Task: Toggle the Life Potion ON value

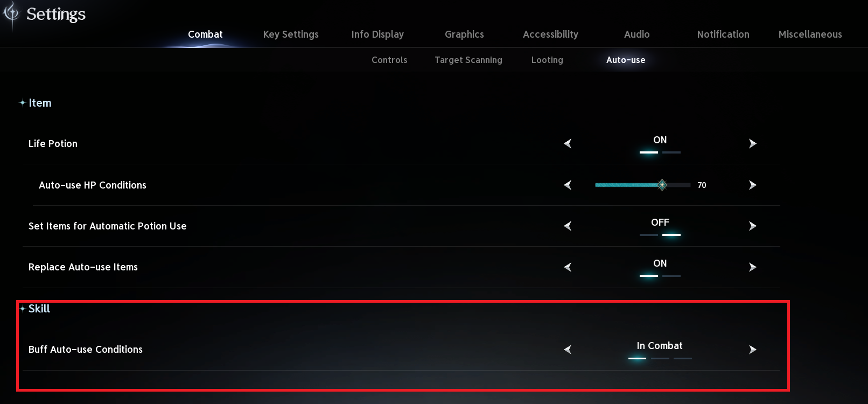Action: tap(660, 140)
